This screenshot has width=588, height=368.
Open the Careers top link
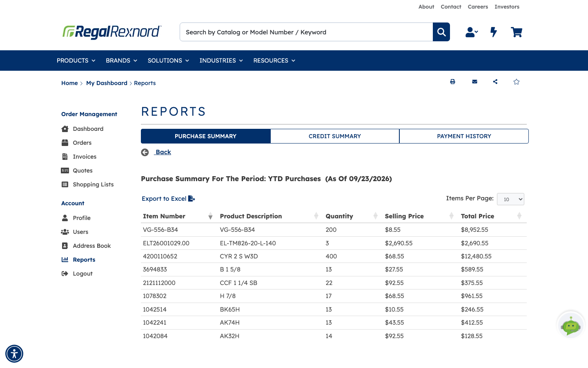click(478, 7)
